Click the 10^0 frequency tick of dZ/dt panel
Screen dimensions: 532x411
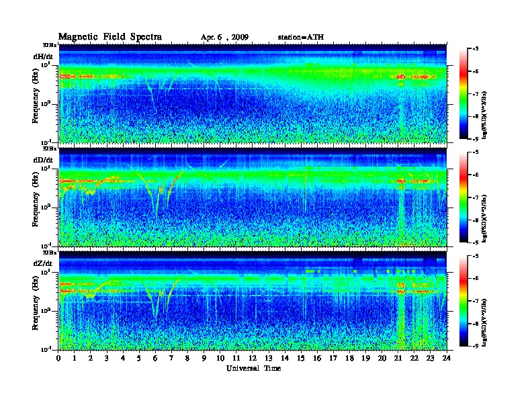[46, 310]
